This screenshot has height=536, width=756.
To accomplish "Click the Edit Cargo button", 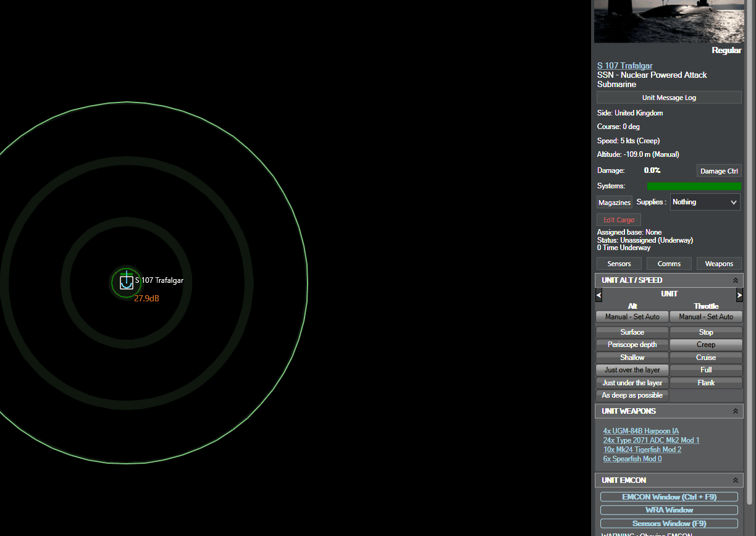I will tap(619, 220).
